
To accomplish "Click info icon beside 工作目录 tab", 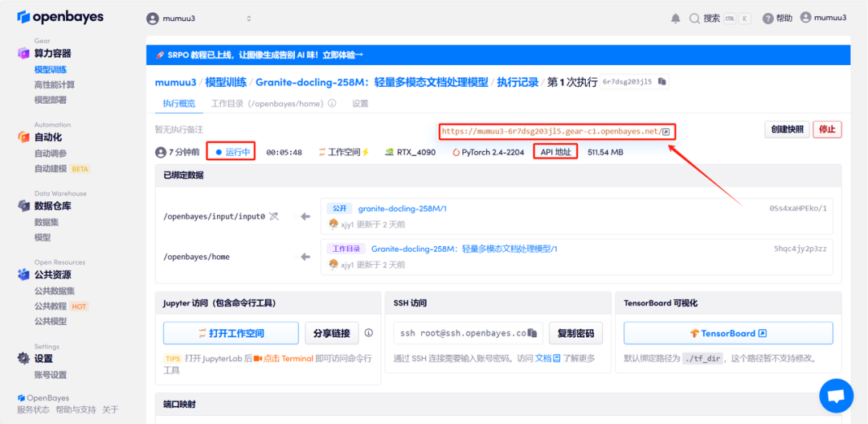I will (x=332, y=103).
